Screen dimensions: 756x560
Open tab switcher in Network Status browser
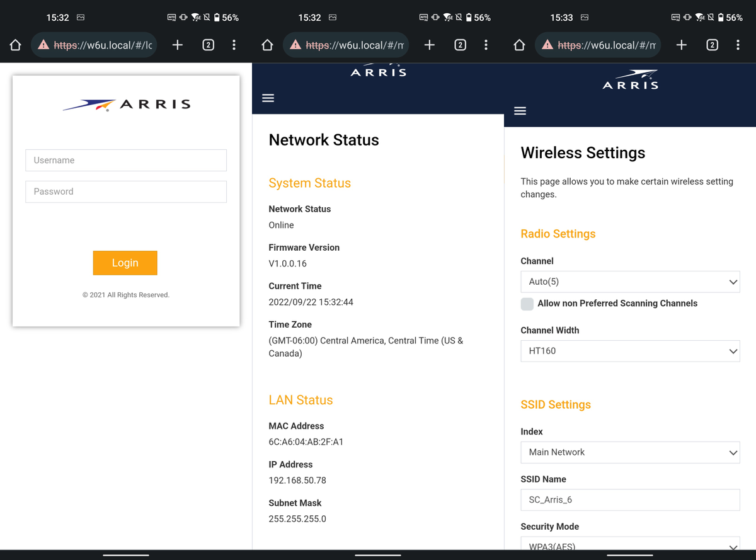[x=461, y=45]
